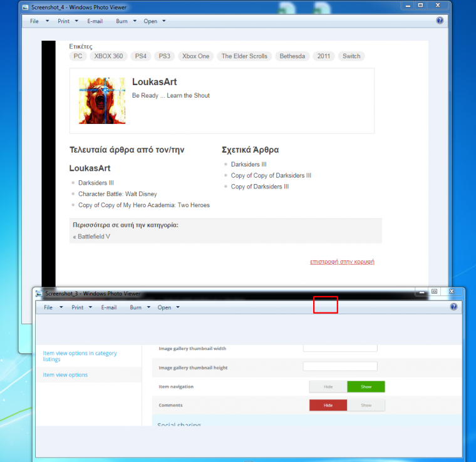Expand Burn dropdown arrow in Screenshot_3 window
This screenshot has width=476, height=462.
(x=149, y=307)
